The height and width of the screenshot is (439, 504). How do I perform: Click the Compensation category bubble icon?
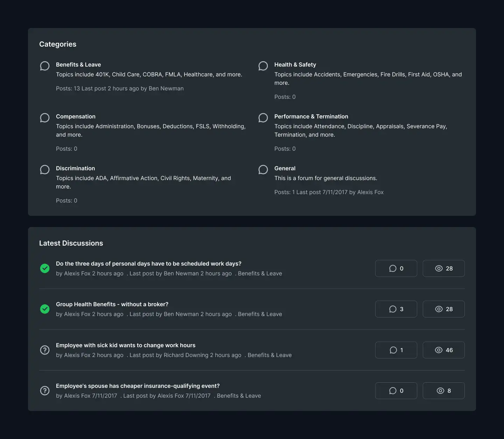click(x=45, y=118)
